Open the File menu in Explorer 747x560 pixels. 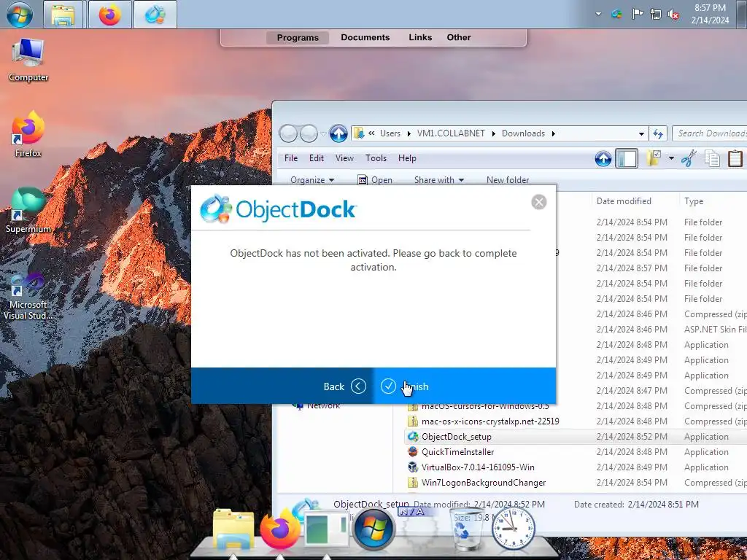(x=290, y=158)
